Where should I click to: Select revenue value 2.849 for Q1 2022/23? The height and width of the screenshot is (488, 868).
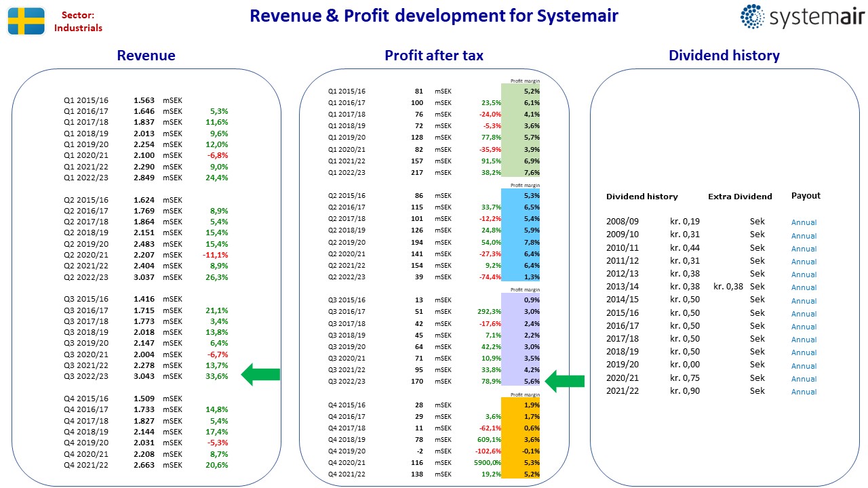click(x=144, y=178)
